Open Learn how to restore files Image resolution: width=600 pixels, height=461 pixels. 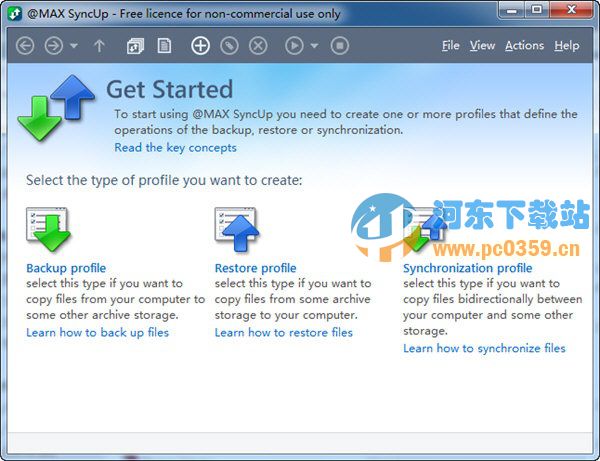(284, 332)
